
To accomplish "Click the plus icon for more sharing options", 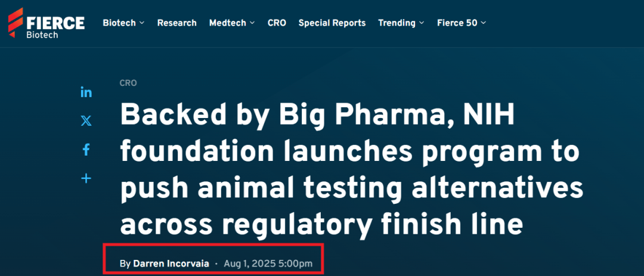I will tap(86, 178).
